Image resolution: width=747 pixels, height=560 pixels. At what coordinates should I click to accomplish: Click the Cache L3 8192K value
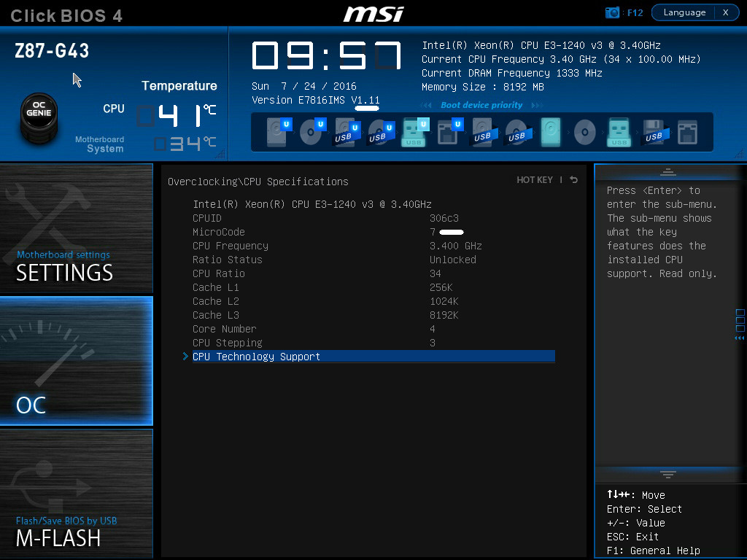click(x=444, y=315)
